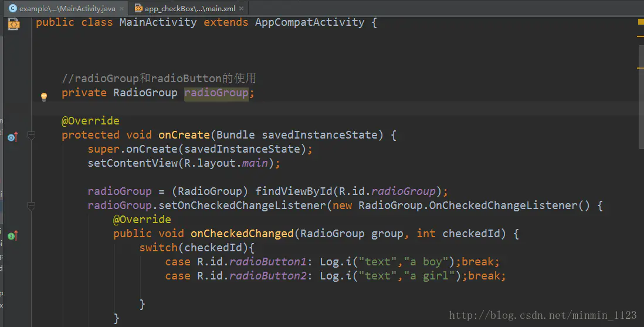Click Bundle parameter type in onCreate
644x327 pixels.
[236, 135]
